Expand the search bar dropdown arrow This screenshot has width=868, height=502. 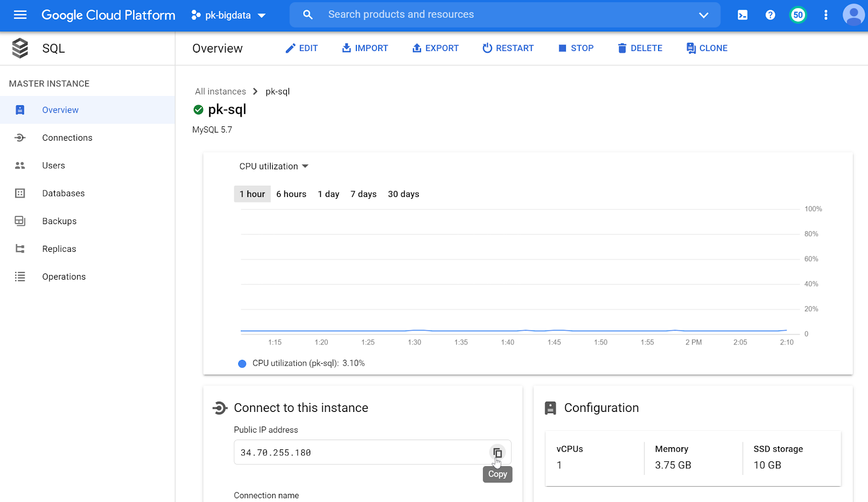704,15
